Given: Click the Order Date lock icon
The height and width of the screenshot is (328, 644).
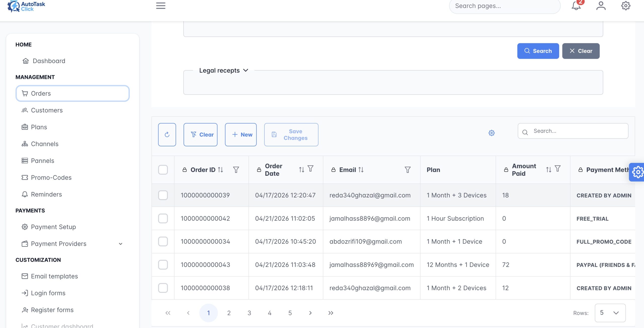Looking at the screenshot, I should click(259, 170).
